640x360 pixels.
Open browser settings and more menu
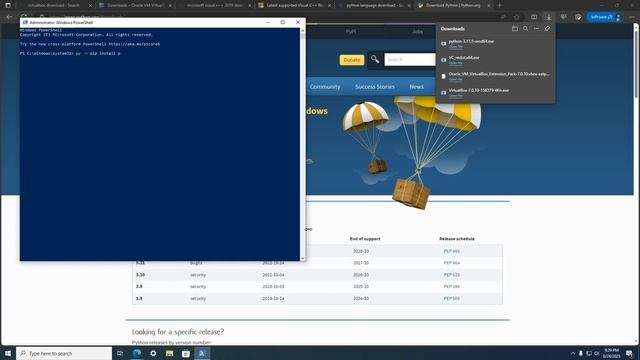pos(632,17)
